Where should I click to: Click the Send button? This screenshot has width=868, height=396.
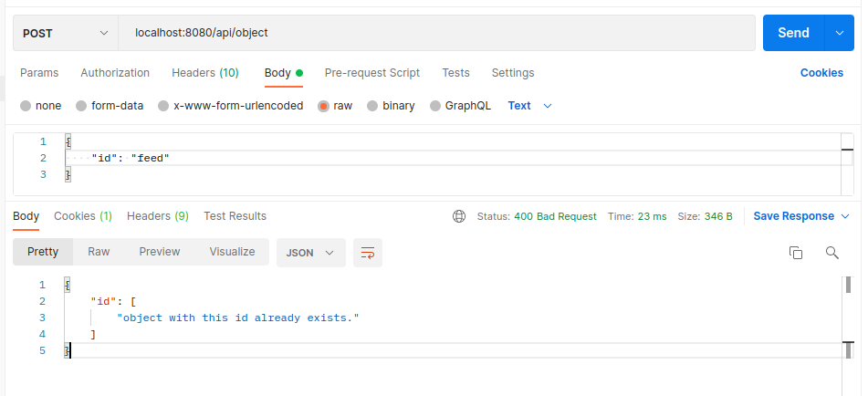coord(793,33)
